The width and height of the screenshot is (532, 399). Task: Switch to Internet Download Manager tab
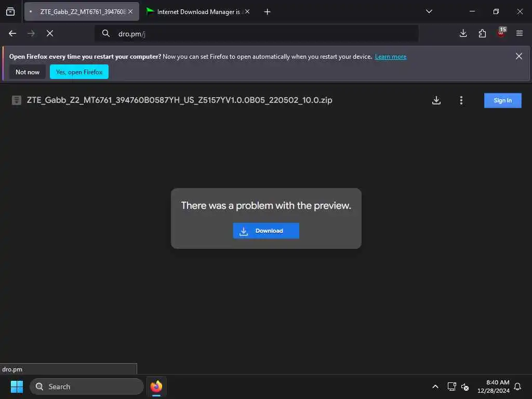point(198,11)
